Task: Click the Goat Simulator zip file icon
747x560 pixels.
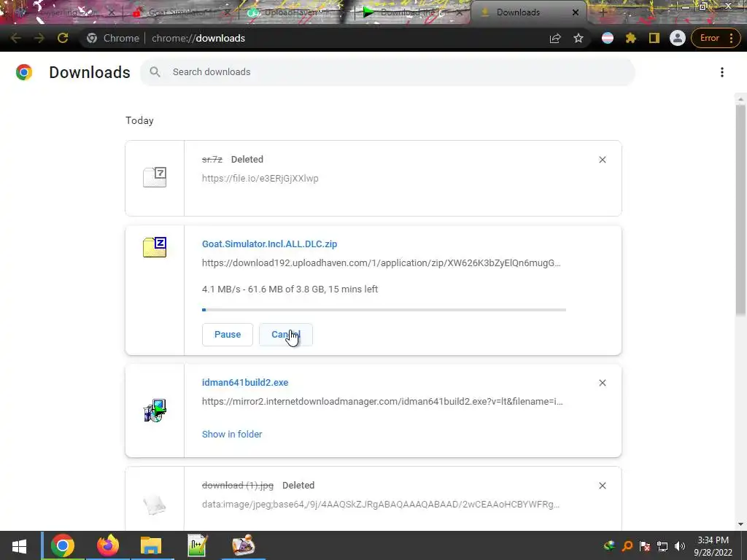Action: (155, 247)
